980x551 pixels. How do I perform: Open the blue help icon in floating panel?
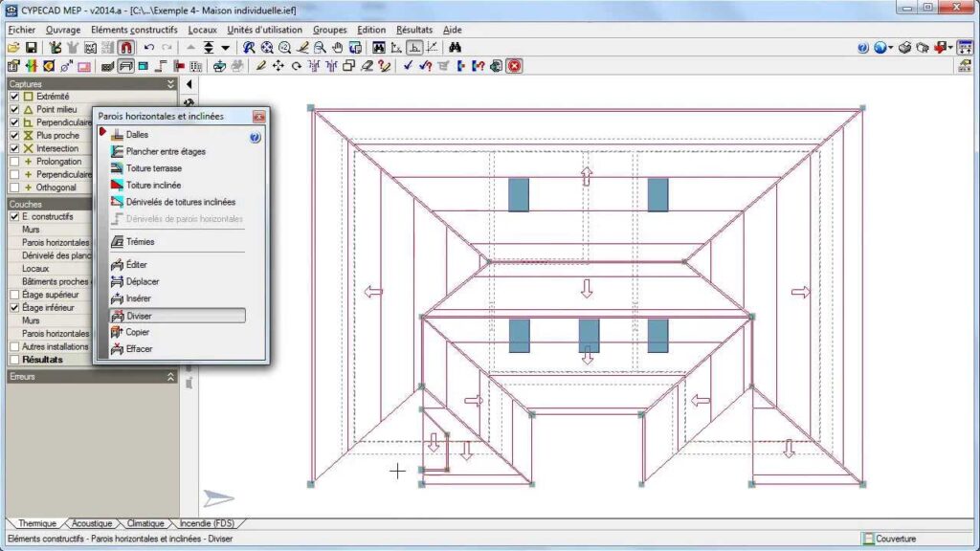(x=256, y=137)
